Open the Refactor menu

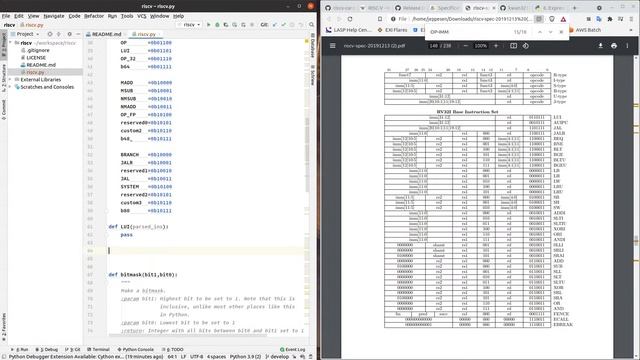pyautogui.click(x=94, y=16)
